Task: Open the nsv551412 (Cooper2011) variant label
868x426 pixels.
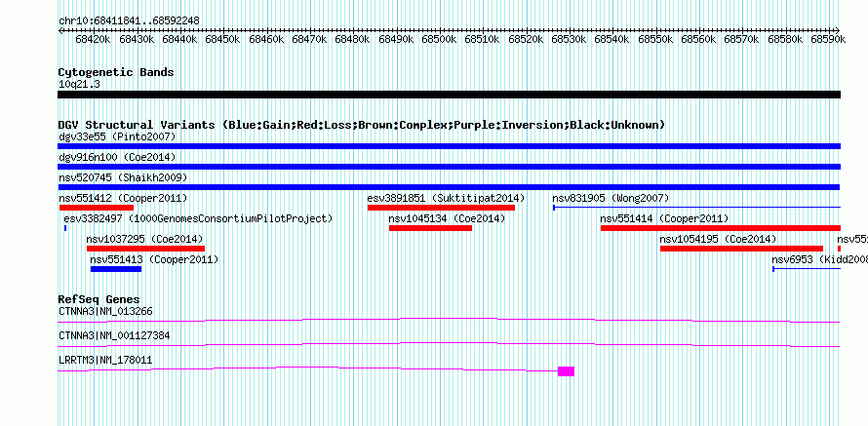Action: pyautogui.click(x=123, y=198)
